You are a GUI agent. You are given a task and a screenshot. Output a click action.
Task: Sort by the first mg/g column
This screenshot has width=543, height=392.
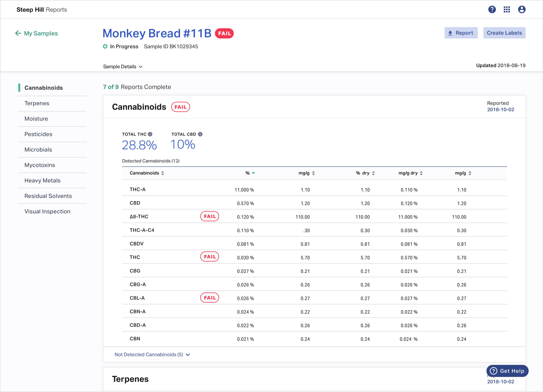(313, 173)
